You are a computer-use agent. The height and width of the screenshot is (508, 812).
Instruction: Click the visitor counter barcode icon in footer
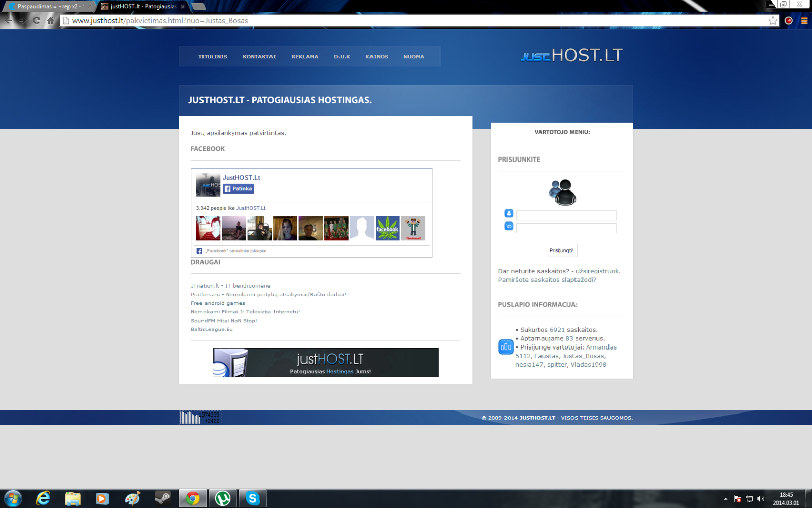(x=200, y=418)
